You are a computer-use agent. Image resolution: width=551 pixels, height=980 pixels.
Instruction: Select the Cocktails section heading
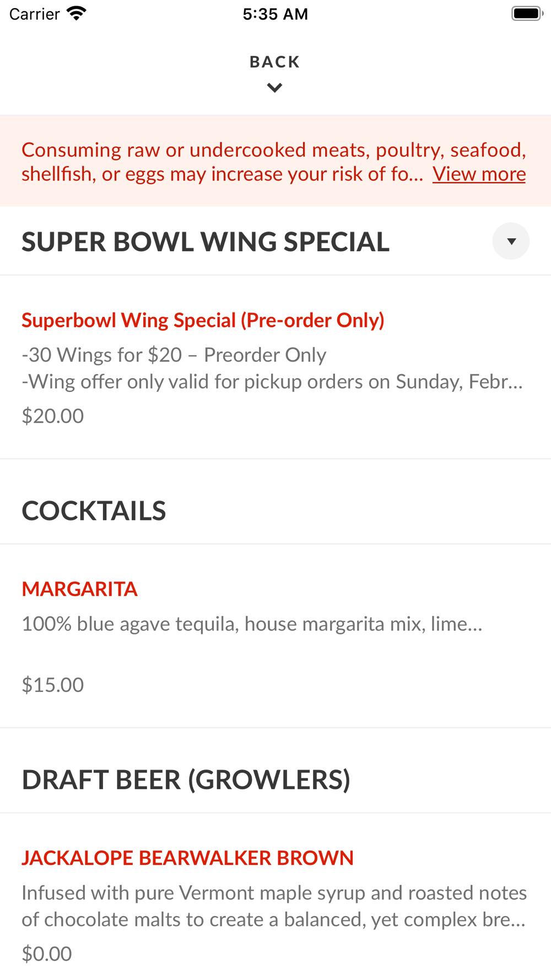(x=94, y=511)
